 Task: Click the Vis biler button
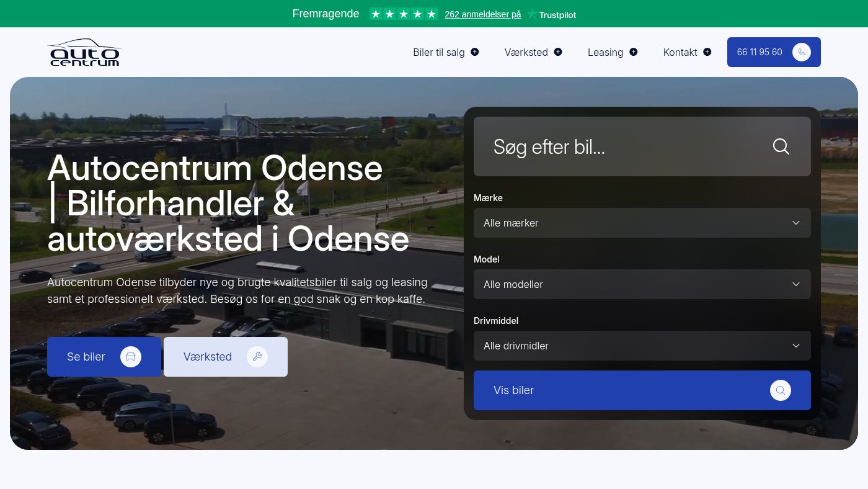point(642,390)
